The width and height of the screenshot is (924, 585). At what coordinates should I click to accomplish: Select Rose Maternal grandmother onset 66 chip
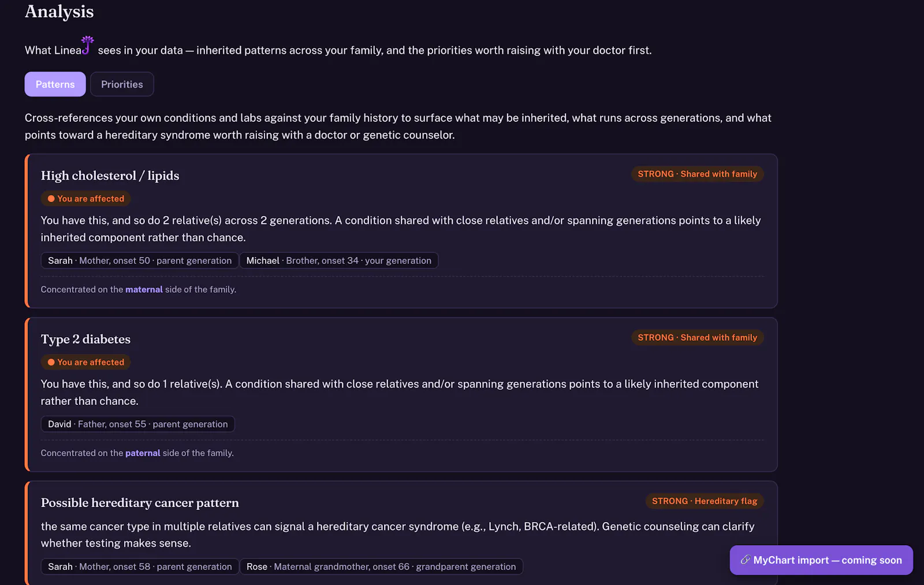[x=381, y=567]
